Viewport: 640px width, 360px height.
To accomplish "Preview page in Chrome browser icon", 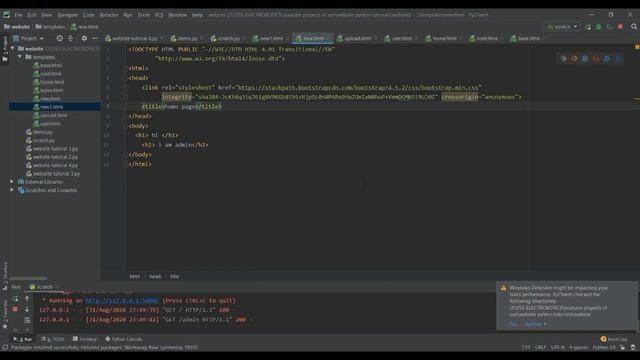I will click(x=564, y=59).
